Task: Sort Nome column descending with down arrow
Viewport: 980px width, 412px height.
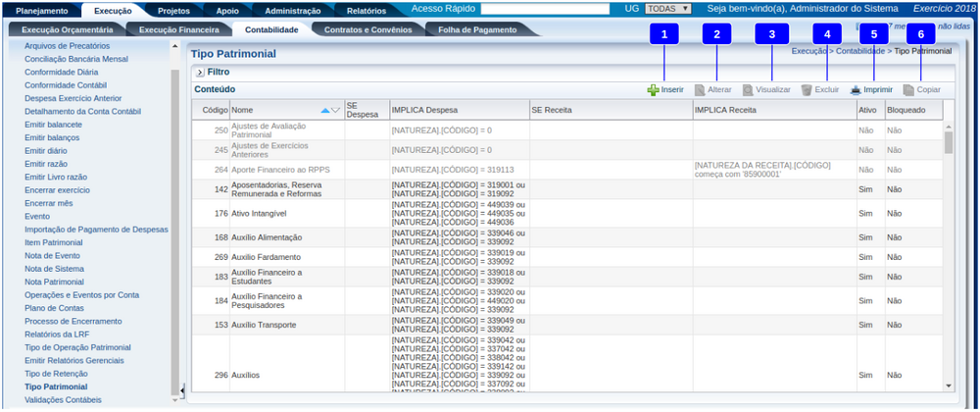Action: tap(336, 110)
